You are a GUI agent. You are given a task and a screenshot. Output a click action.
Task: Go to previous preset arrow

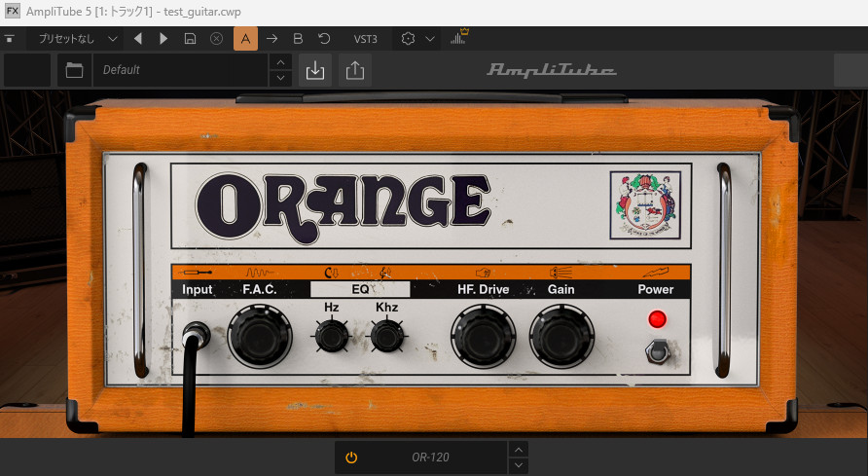click(138, 39)
